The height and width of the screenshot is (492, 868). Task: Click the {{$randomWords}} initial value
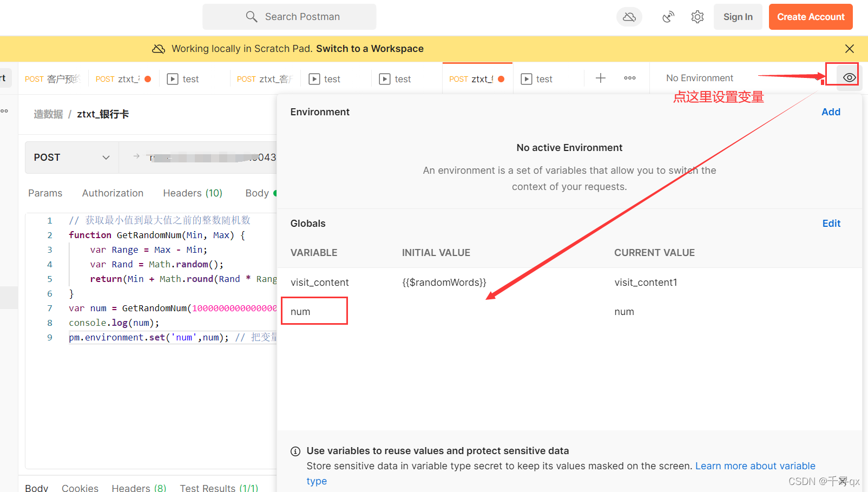(x=444, y=283)
